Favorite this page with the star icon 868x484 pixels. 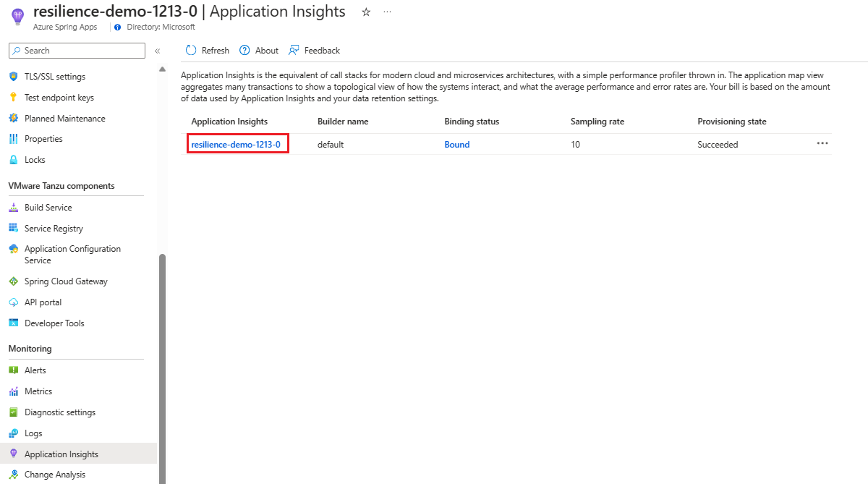click(x=366, y=12)
